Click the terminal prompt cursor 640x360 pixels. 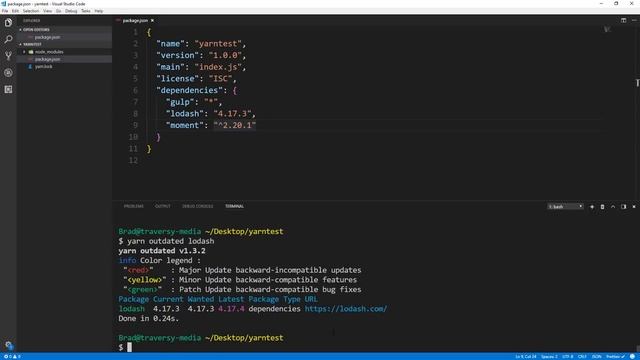[129, 347]
